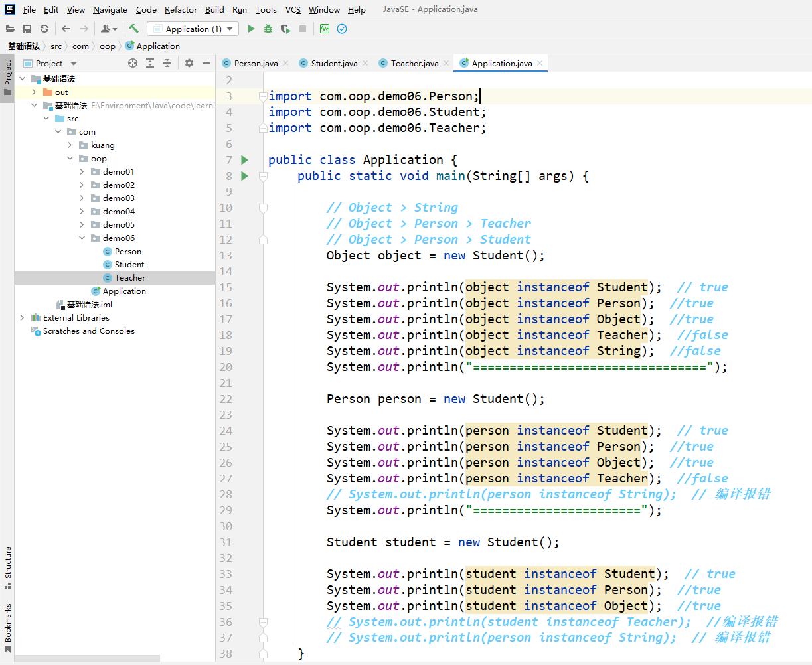Click run gutter arrow beside main method
The image size is (812, 665).
click(245, 176)
